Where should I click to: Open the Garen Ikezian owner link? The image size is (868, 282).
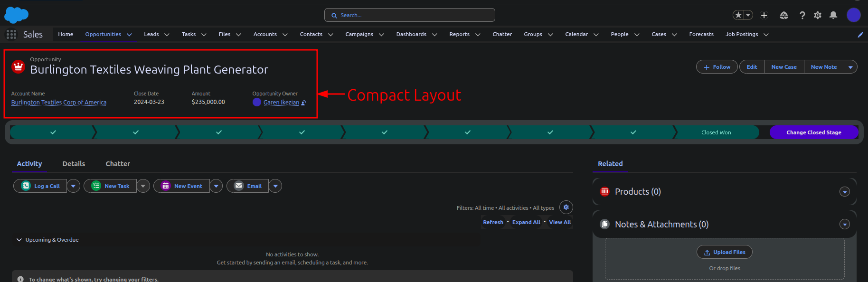point(282,102)
